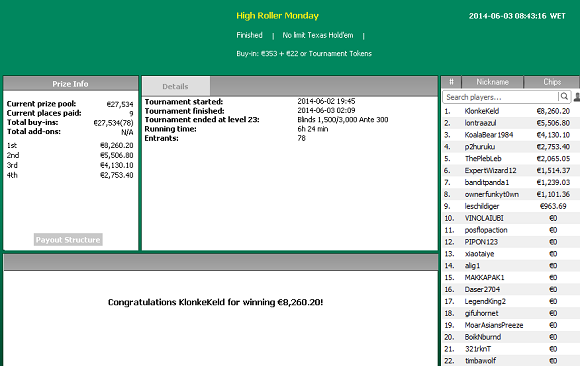This screenshot has height=366, width=580.
Task: Click the 4th place prize €2,753.40 in Prize Info
Action: coord(117,175)
